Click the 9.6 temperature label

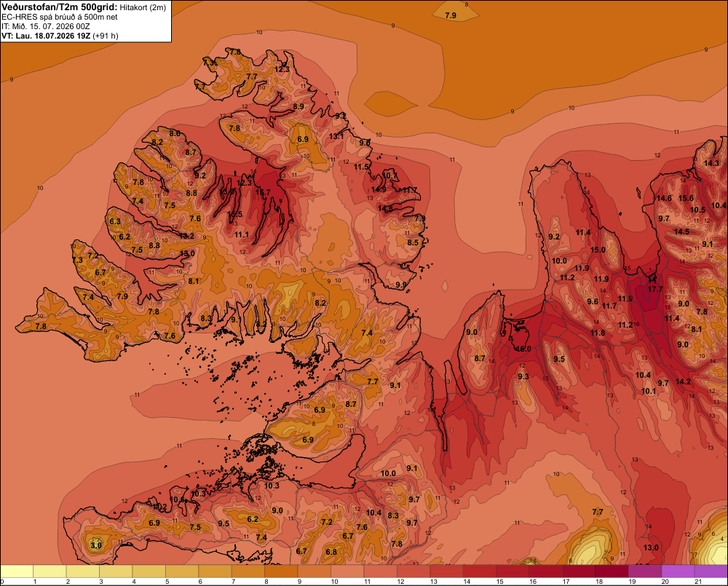[x=593, y=301]
